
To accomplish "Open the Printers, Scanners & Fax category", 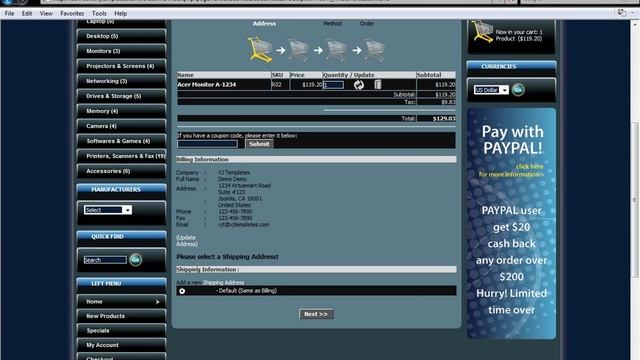I will coord(121,156).
